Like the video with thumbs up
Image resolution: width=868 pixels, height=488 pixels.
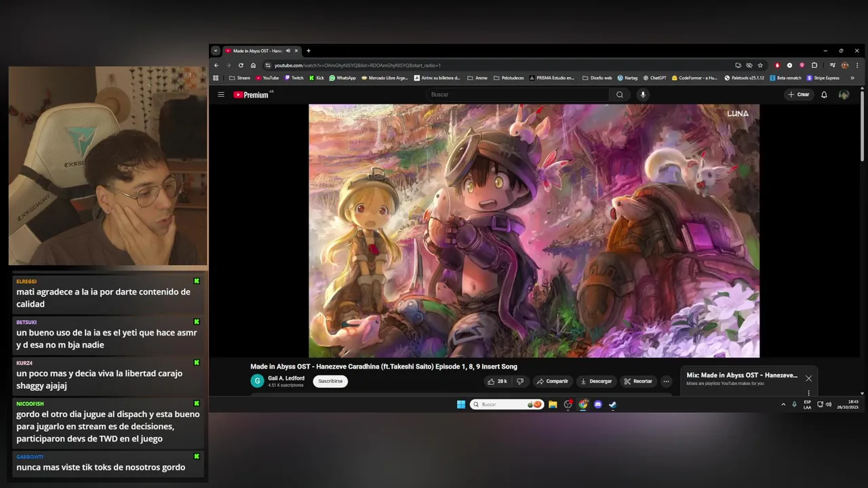pyautogui.click(x=497, y=382)
